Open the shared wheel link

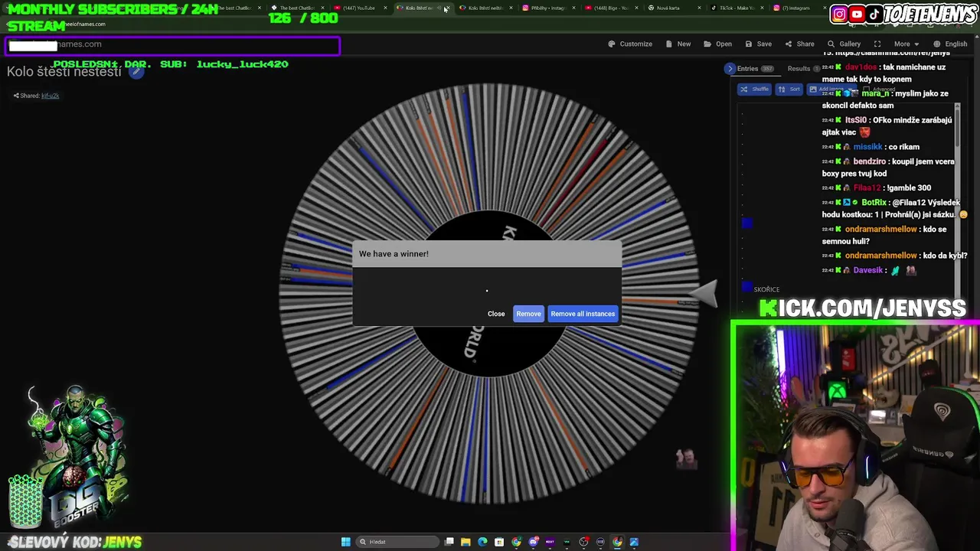50,96
